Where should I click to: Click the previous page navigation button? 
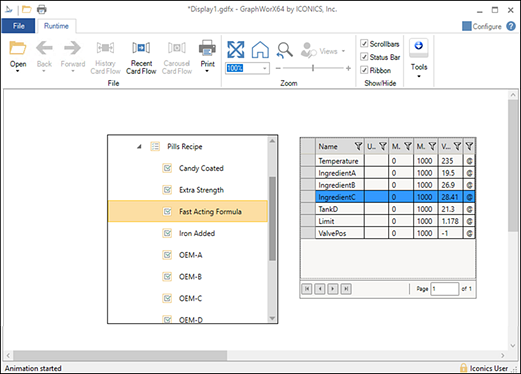point(320,289)
